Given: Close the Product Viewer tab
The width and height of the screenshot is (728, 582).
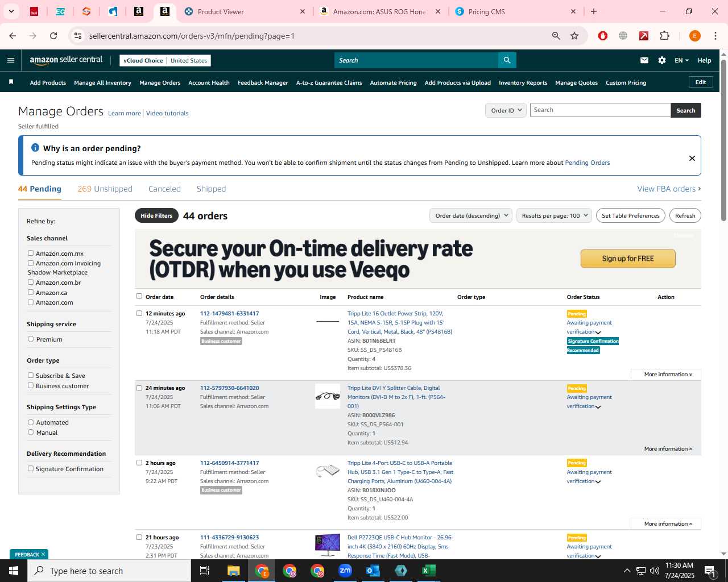Looking at the screenshot, I should tap(303, 11).
